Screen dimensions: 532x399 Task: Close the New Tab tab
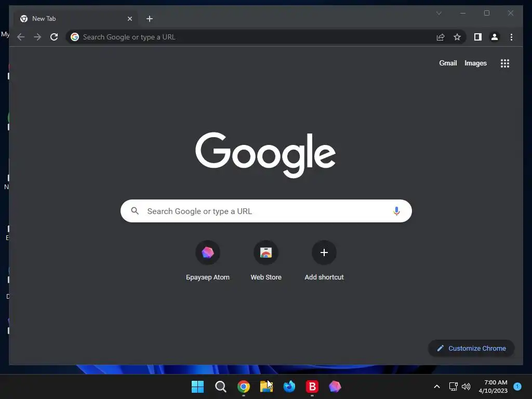129,19
